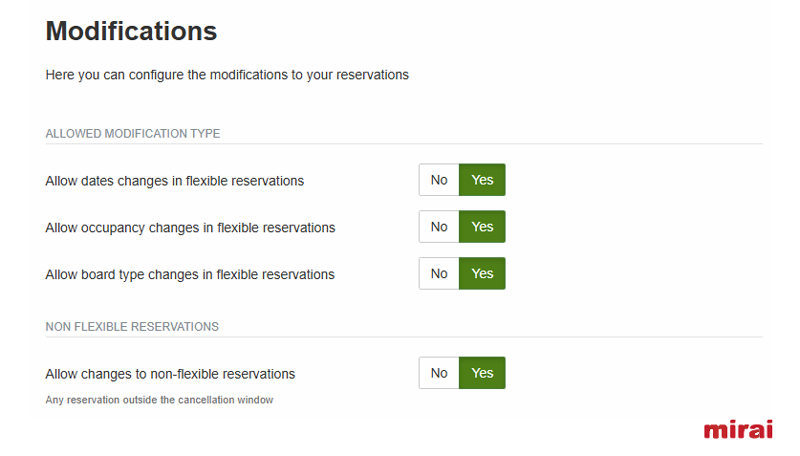Viewport: 800px width, 456px height.
Task: Click the Modifications page heading
Action: point(131,31)
